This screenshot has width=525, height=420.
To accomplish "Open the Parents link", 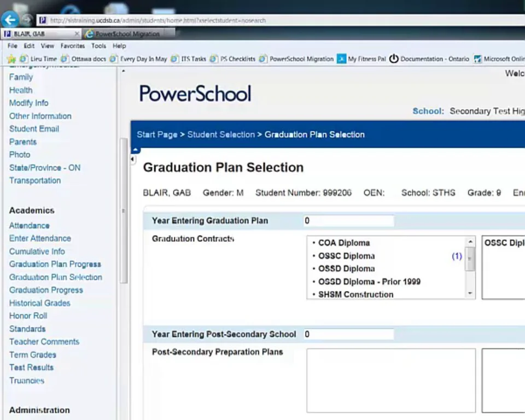I will click(x=23, y=142).
